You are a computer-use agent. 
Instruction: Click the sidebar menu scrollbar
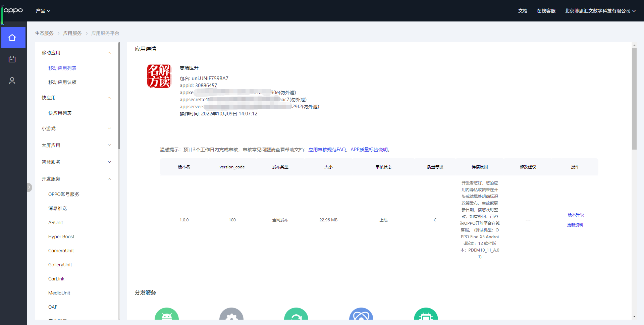tap(119, 96)
